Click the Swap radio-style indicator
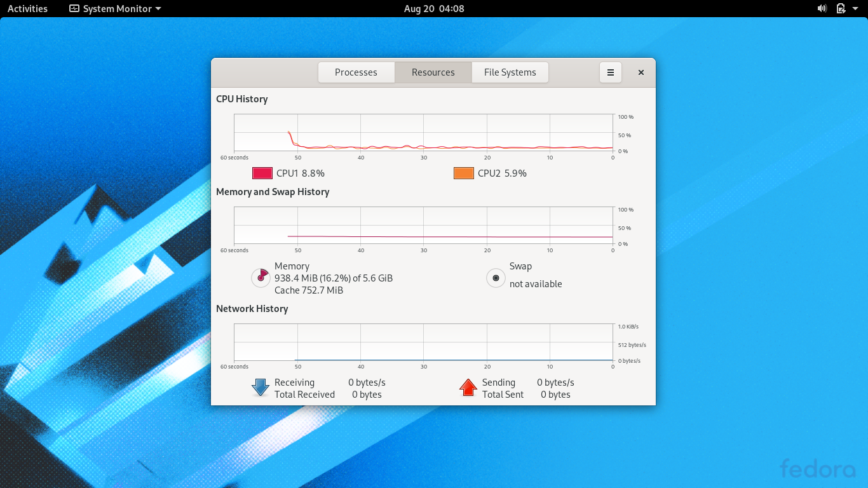Screen dimensions: 868x488 (x=496, y=278)
